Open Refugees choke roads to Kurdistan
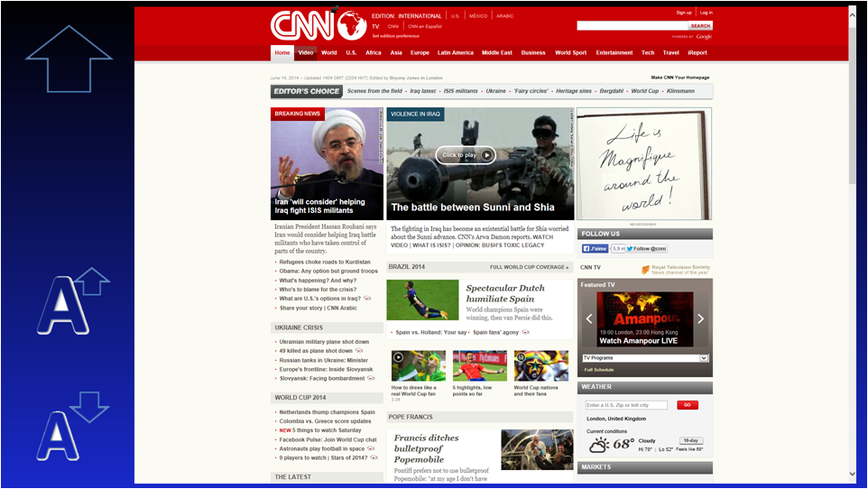The height and width of the screenshot is (489, 868). pos(325,262)
